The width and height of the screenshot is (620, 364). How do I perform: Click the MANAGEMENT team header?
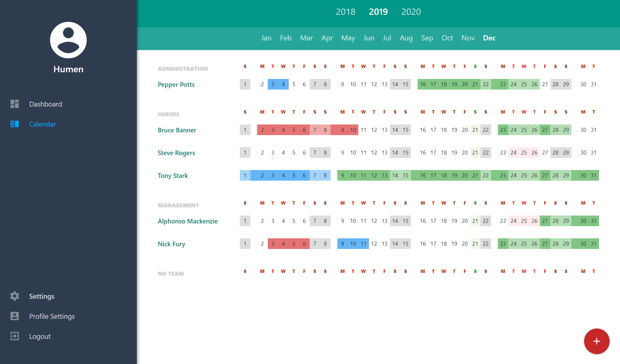coord(178,205)
